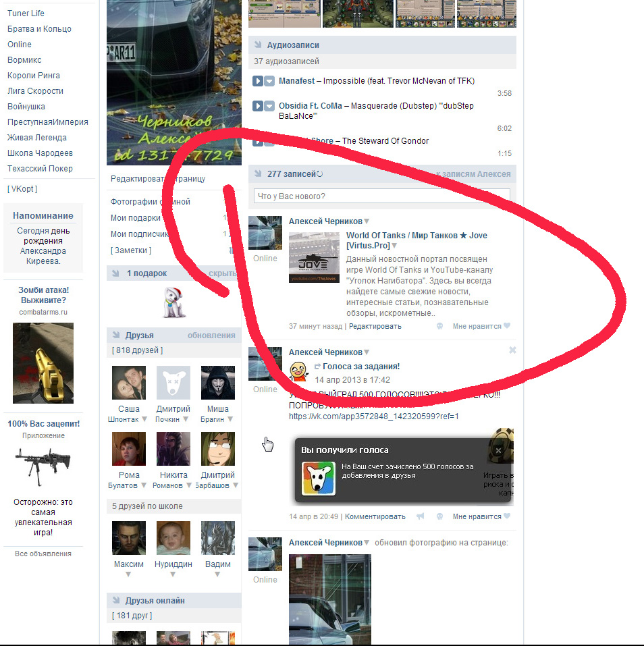This screenshot has width=644, height=646.
Task: Click the golden gun ad image
Action: 43,363
